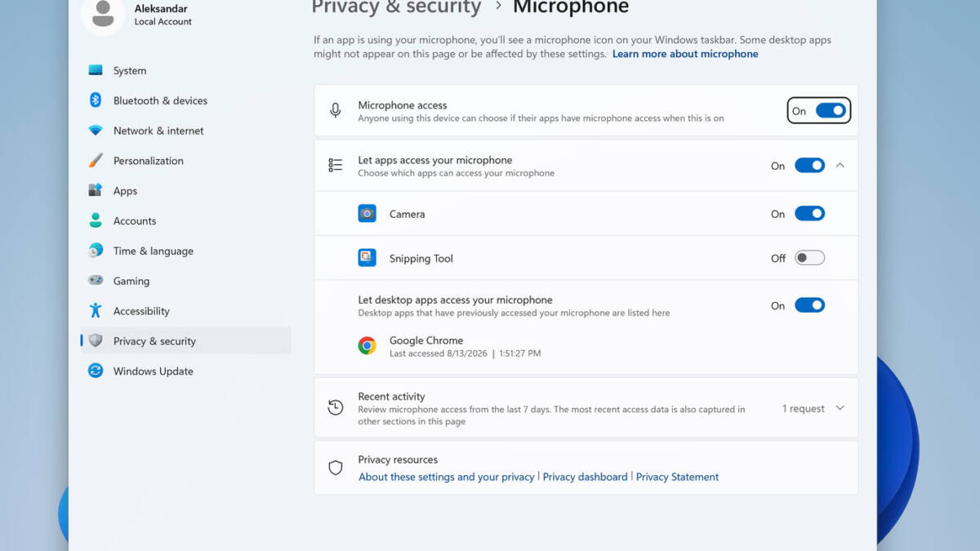980x551 pixels.
Task: Open the Apps settings page
Action: (186, 190)
